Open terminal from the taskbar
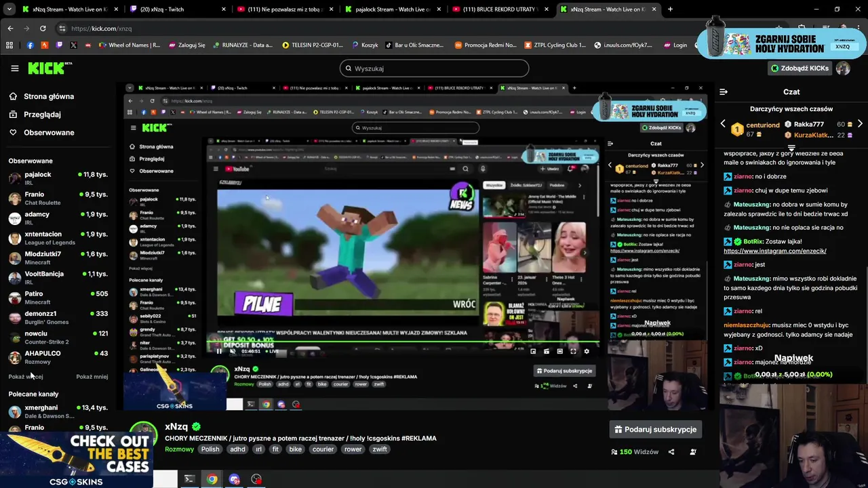 pos(189,479)
